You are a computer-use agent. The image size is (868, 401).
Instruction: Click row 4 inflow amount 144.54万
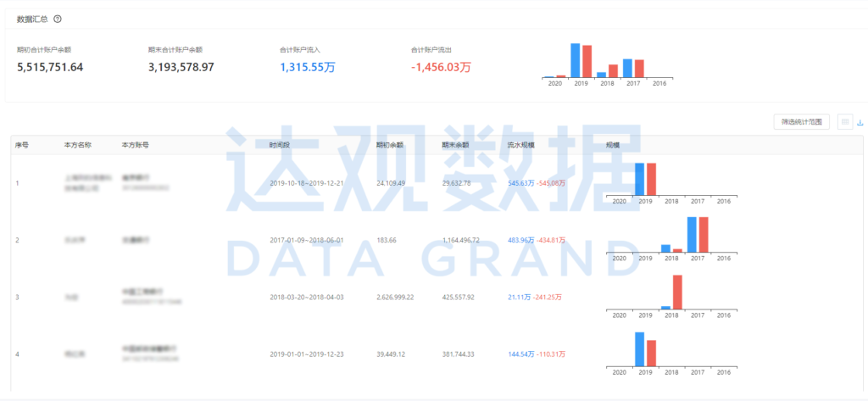[520, 353]
